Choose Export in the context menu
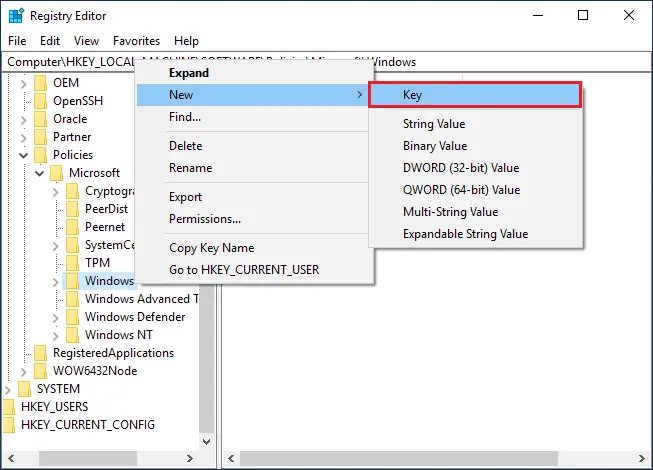 252,197
